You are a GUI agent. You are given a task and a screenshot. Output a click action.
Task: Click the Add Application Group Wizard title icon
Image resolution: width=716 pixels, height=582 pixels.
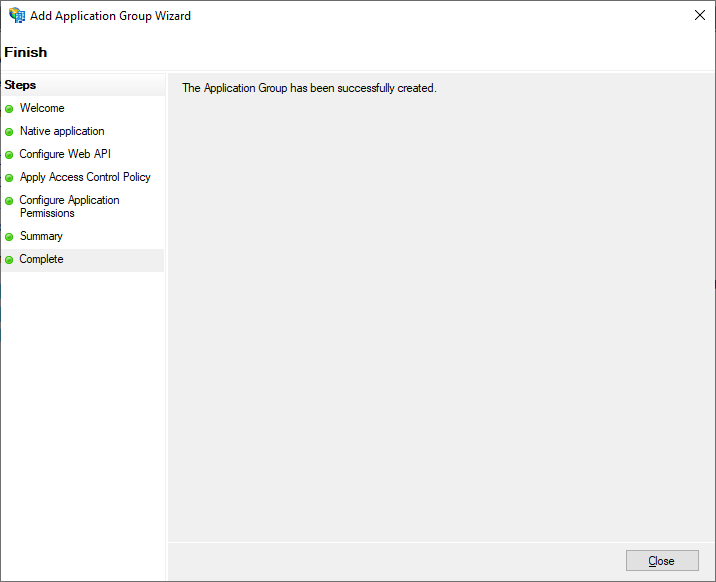coord(17,16)
